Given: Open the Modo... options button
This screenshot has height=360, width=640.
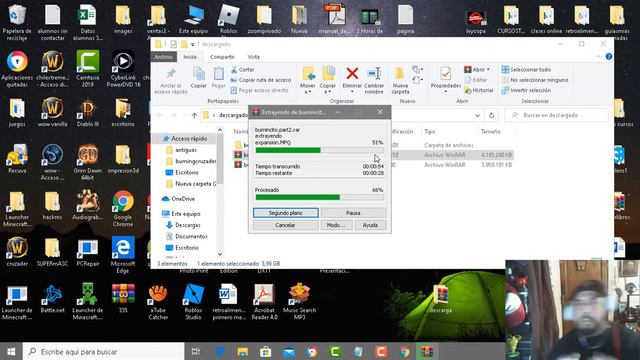Looking at the screenshot, I should pos(336,225).
